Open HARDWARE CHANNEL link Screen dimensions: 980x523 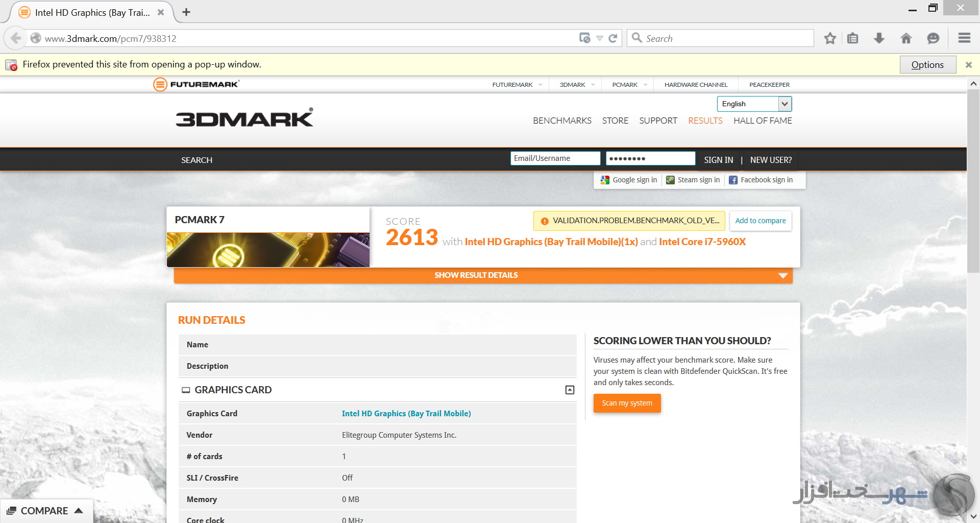click(696, 85)
